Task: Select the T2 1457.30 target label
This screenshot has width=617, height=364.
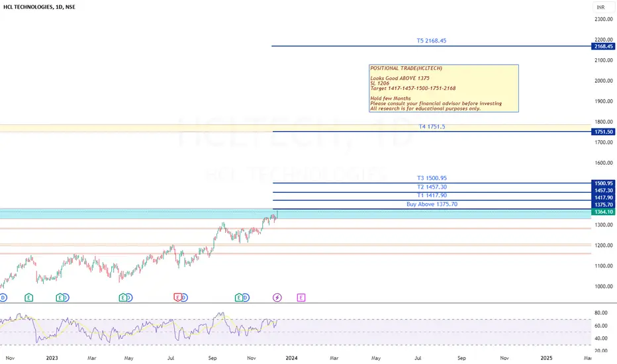Action: [x=432, y=187]
